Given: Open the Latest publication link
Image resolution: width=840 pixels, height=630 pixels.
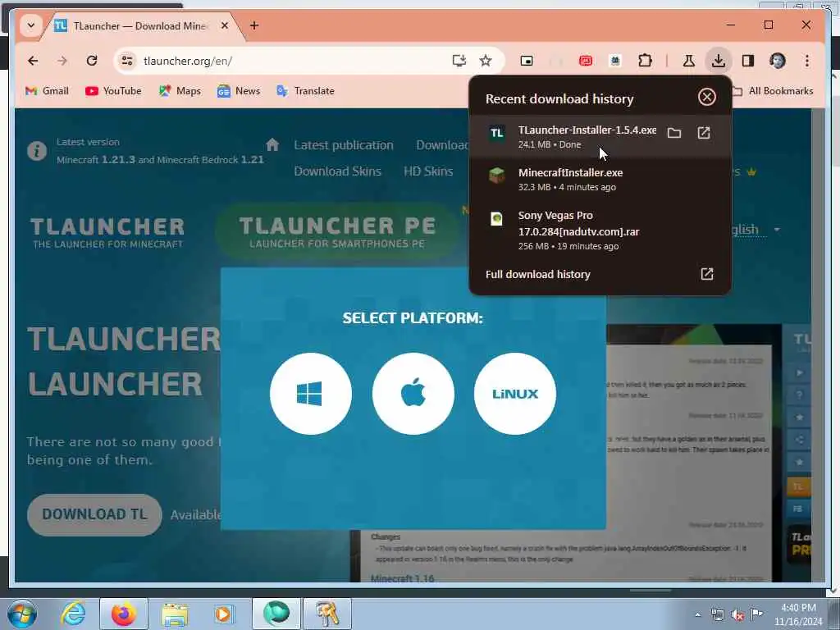Looking at the screenshot, I should pos(344,145).
